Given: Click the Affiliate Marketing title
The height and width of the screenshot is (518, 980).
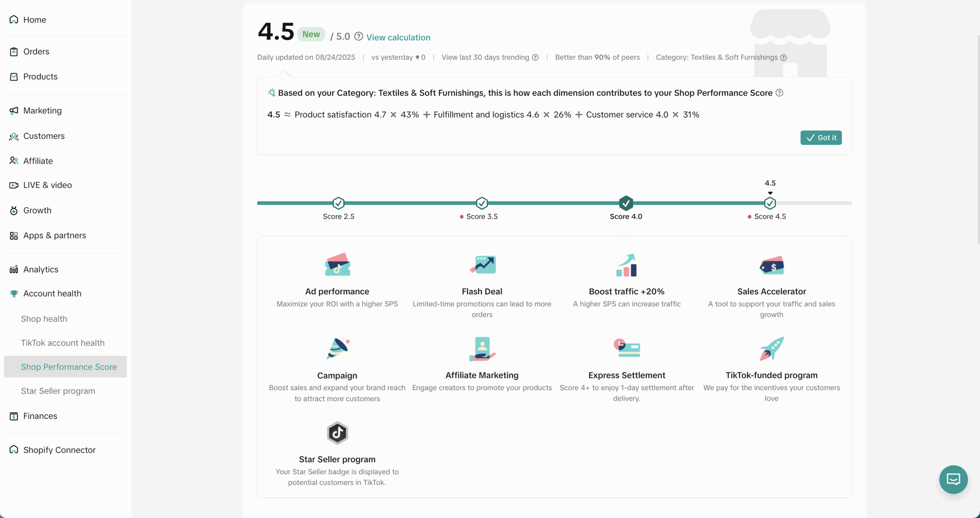Looking at the screenshot, I should coord(482,375).
